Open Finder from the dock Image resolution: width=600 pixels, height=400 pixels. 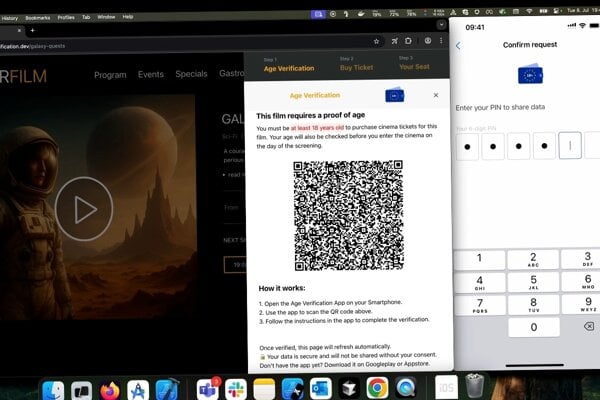[x=53, y=390]
